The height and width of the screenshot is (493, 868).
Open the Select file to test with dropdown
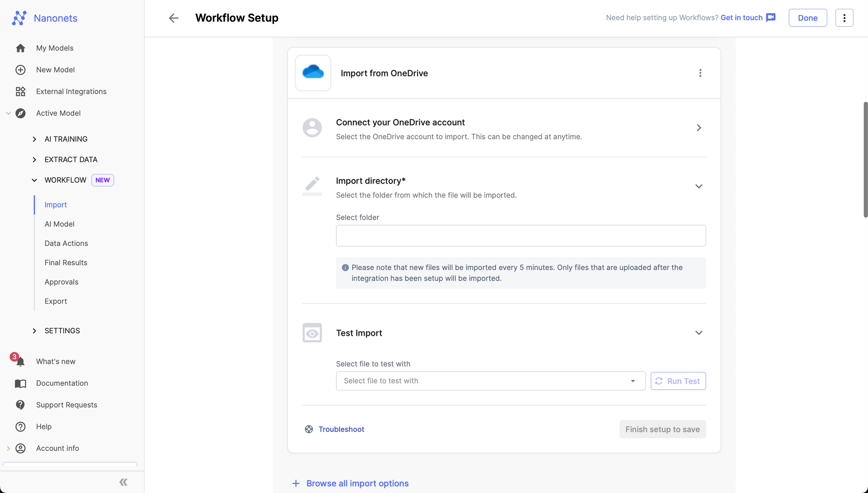[490, 381]
